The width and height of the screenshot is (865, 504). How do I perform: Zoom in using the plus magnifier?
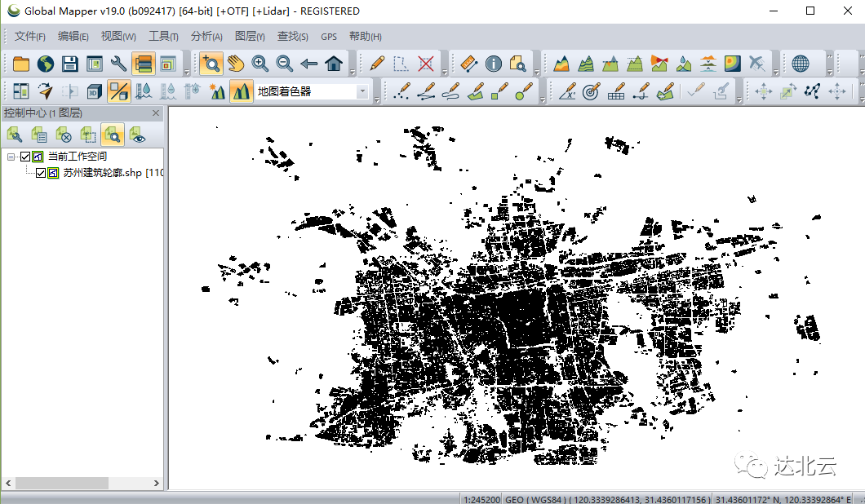[x=259, y=64]
